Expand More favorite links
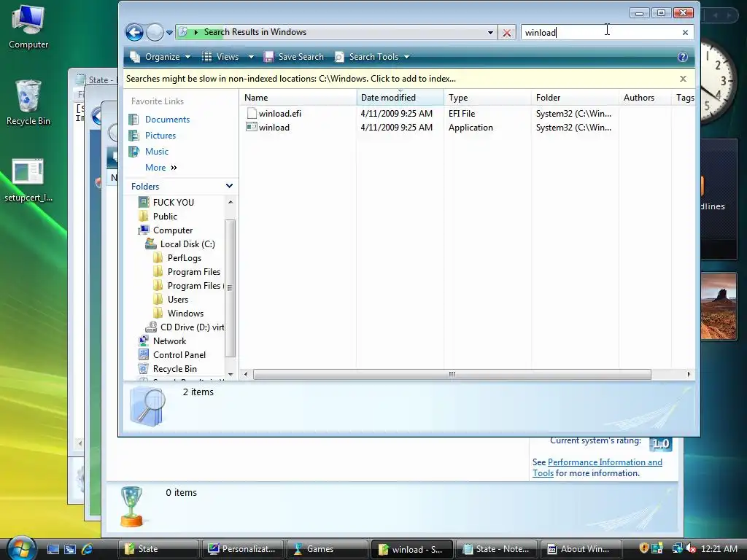 point(161,168)
